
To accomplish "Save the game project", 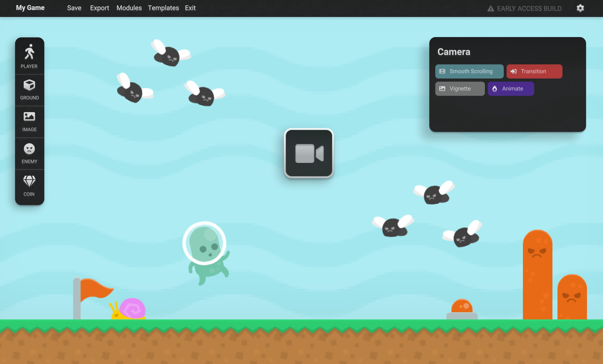I will coord(74,8).
